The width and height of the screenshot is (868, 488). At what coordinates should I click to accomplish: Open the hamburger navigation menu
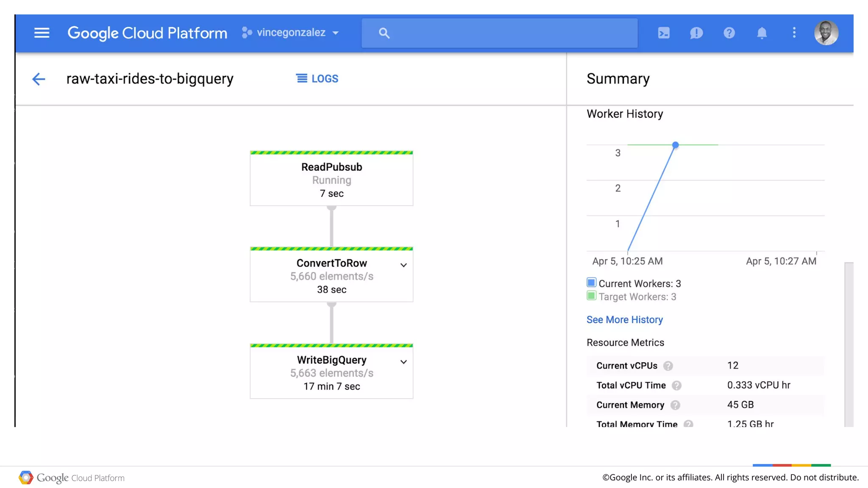coord(42,33)
